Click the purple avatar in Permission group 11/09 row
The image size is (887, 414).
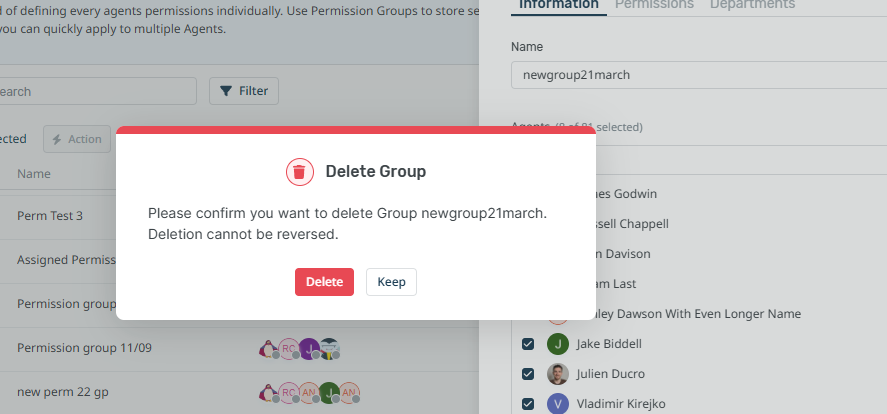point(309,348)
